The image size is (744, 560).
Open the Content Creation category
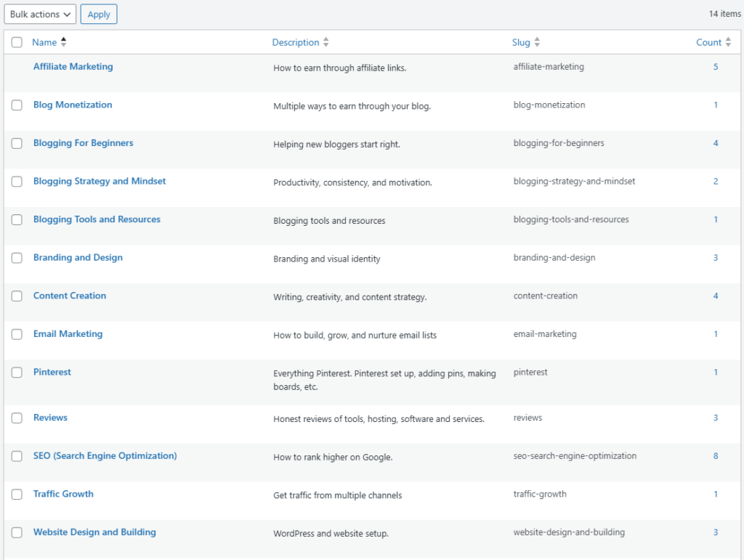pos(69,296)
